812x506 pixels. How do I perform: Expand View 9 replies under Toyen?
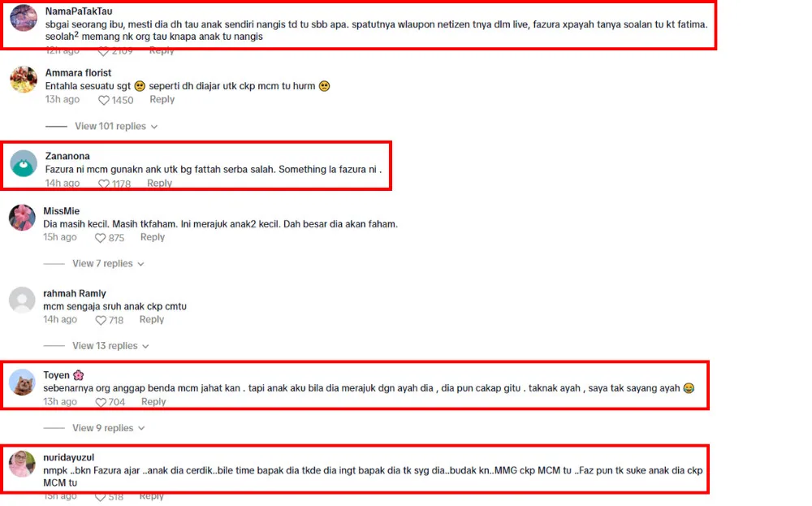108,428
